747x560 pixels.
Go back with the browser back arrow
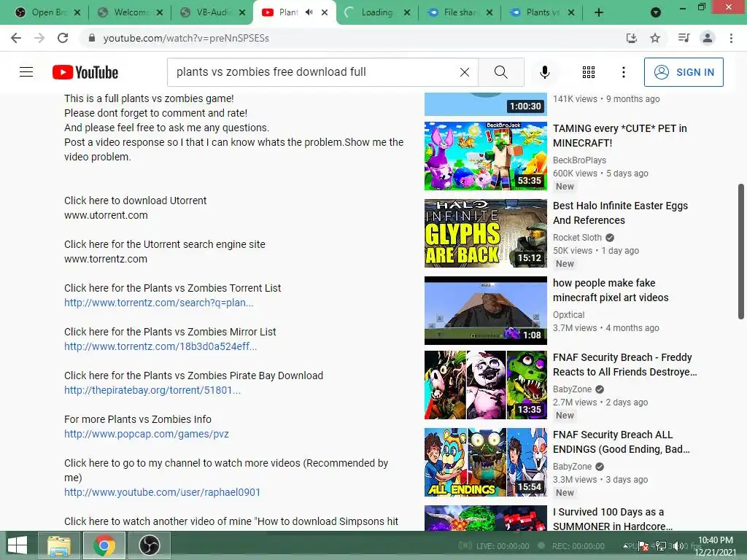16,38
